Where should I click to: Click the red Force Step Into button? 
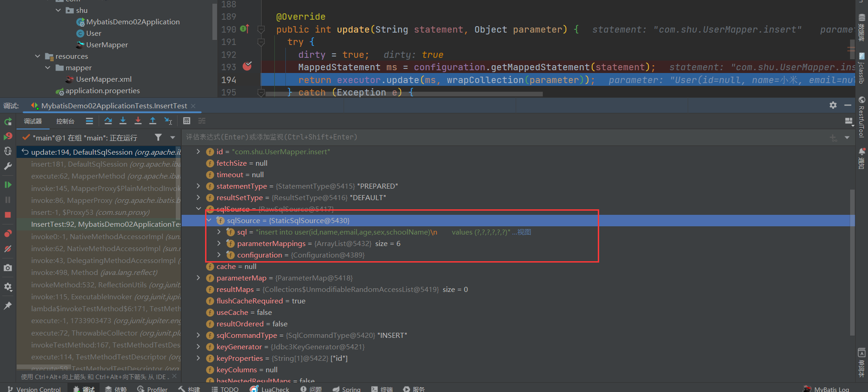138,121
